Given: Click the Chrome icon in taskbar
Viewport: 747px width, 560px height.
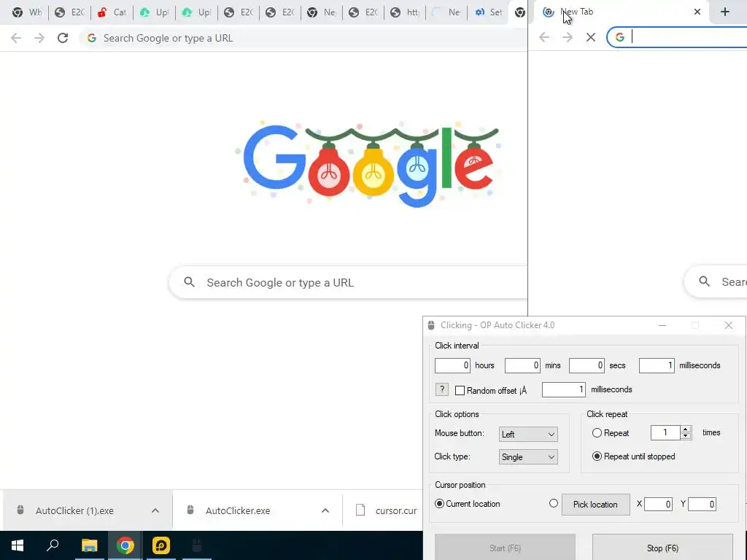Looking at the screenshot, I should (125, 545).
